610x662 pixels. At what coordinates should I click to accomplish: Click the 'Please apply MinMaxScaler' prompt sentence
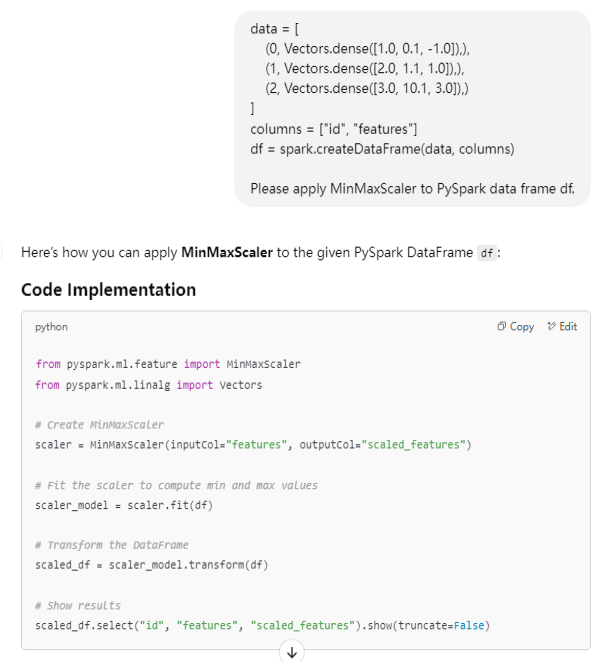pos(412,188)
